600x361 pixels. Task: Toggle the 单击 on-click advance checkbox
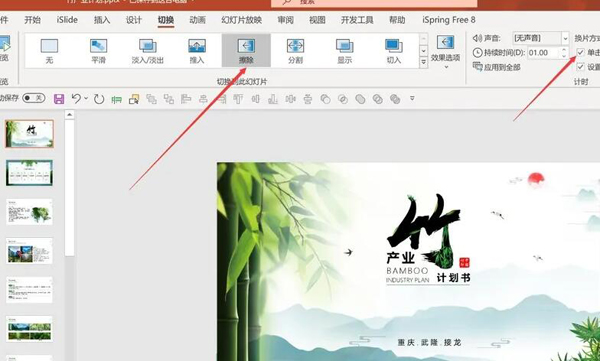pyautogui.click(x=580, y=52)
